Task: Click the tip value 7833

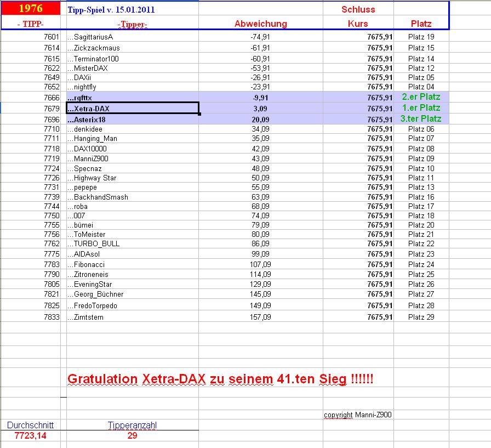Action: point(52,317)
